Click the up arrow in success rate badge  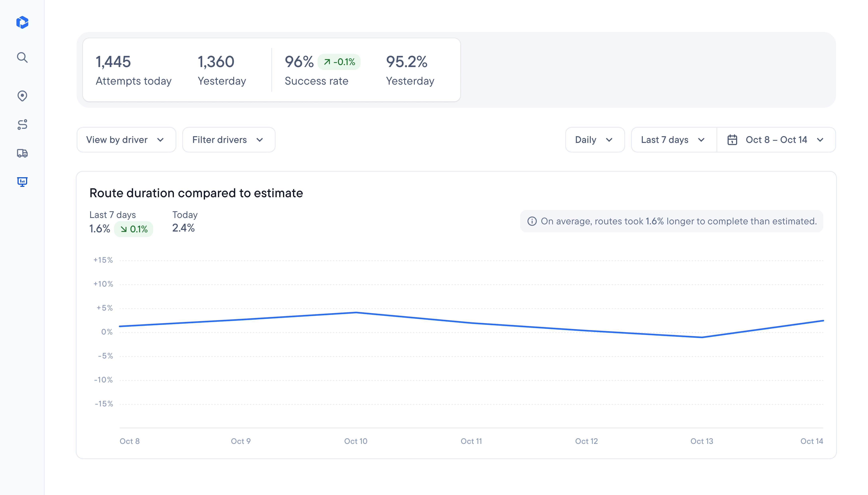(327, 62)
